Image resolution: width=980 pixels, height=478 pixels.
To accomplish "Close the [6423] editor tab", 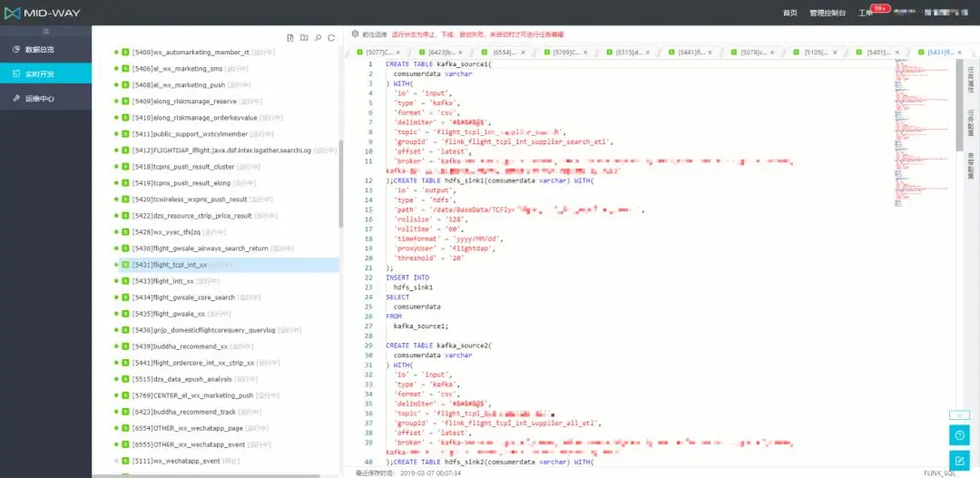I will 461,53.
